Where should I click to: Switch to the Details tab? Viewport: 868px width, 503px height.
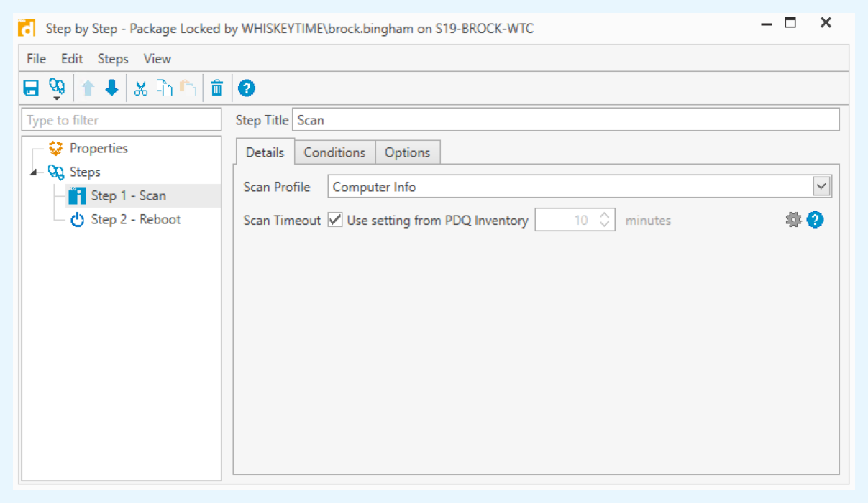(265, 152)
